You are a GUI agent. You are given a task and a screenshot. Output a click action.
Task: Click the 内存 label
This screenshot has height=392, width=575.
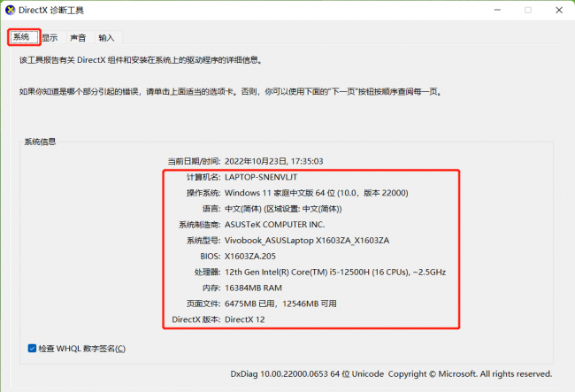[211, 288]
